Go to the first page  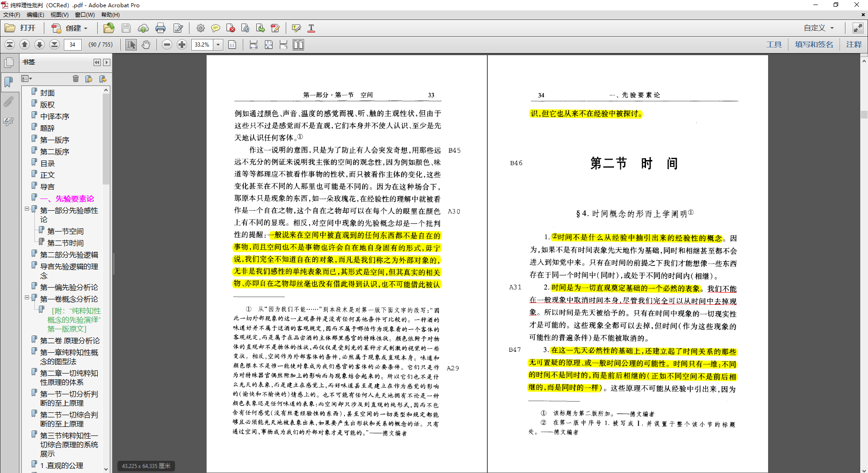click(10, 44)
